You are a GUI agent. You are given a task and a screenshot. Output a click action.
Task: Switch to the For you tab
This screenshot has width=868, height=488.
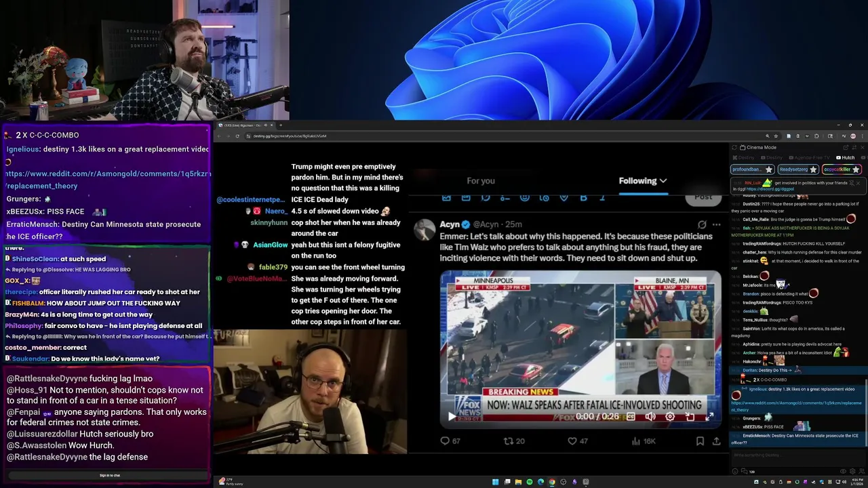(x=481, y=180)
